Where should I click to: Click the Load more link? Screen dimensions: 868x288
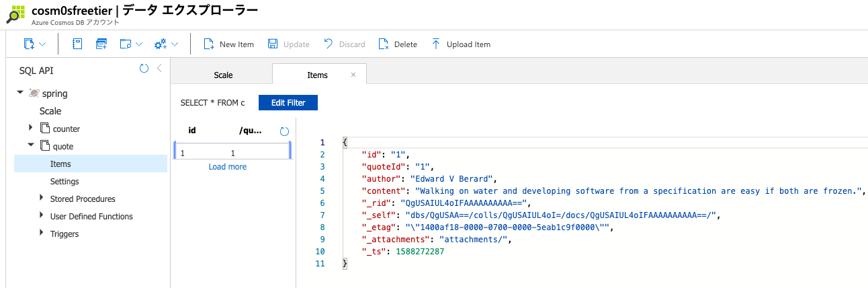227,167
